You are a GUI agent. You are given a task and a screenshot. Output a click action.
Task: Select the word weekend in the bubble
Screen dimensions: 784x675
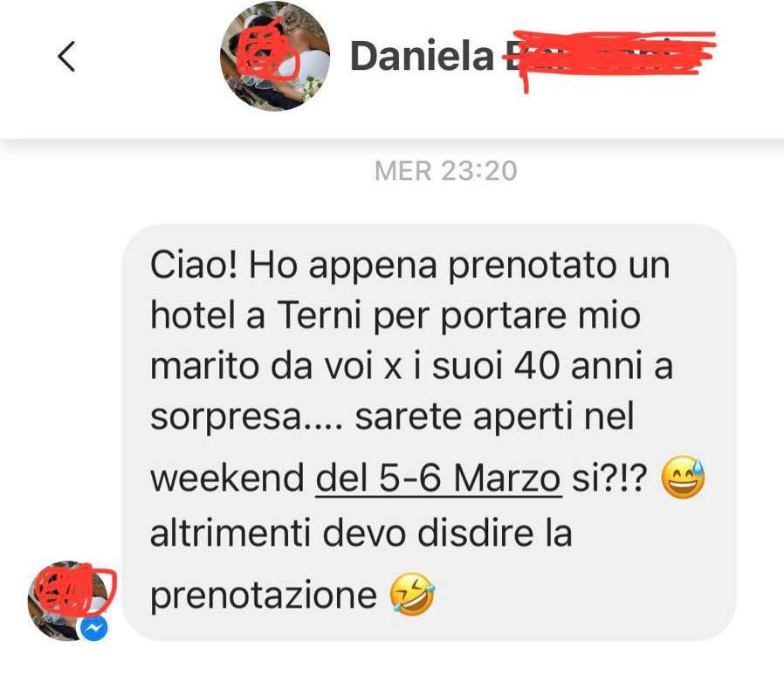(x=228, y=479)
